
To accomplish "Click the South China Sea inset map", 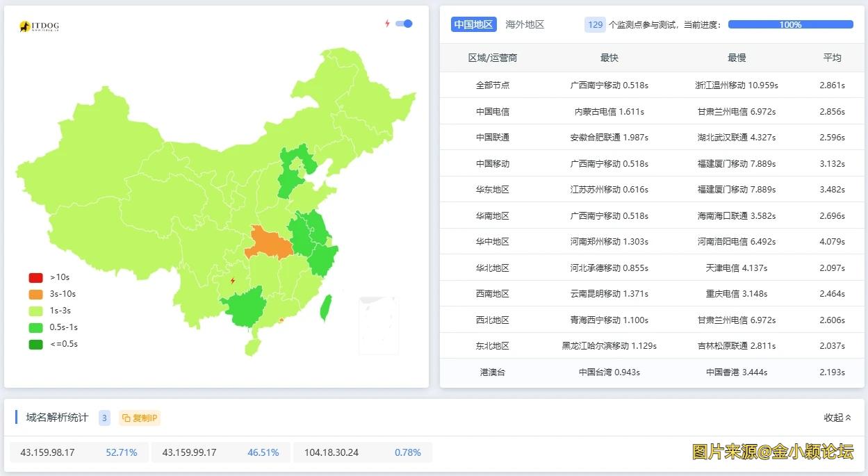I will pos(379,325).
